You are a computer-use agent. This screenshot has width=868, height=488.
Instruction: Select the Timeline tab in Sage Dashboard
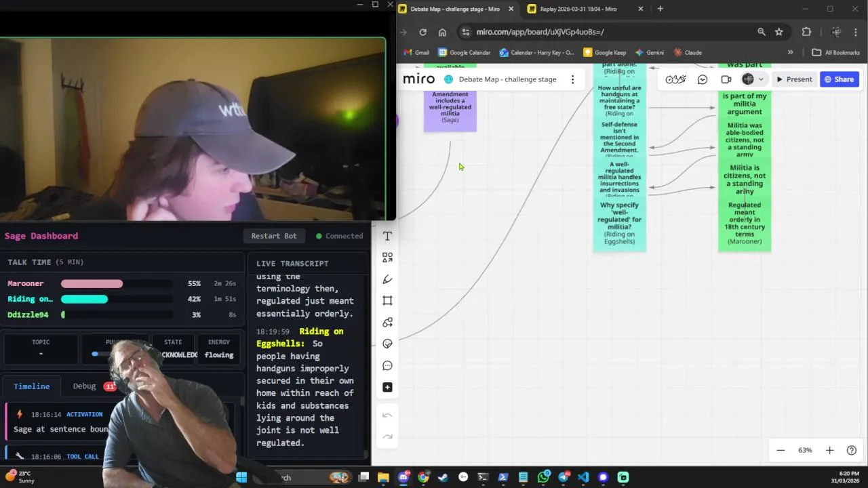click(x=32, y=386)
